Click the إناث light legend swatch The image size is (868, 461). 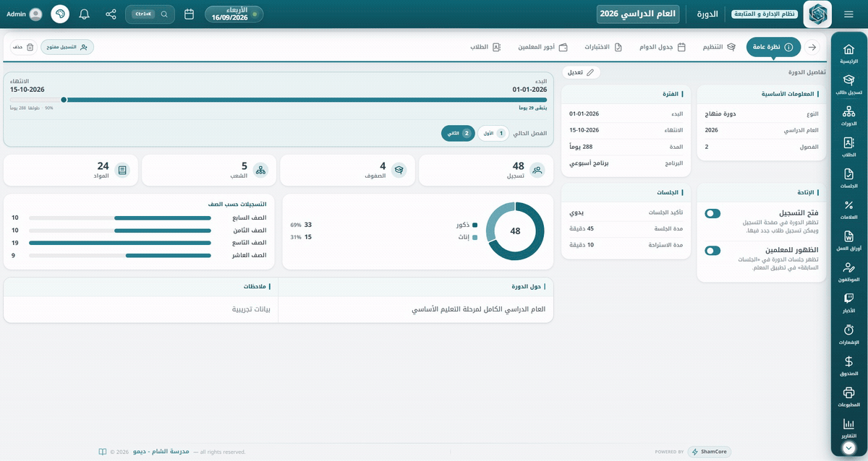tap(475, 237)
